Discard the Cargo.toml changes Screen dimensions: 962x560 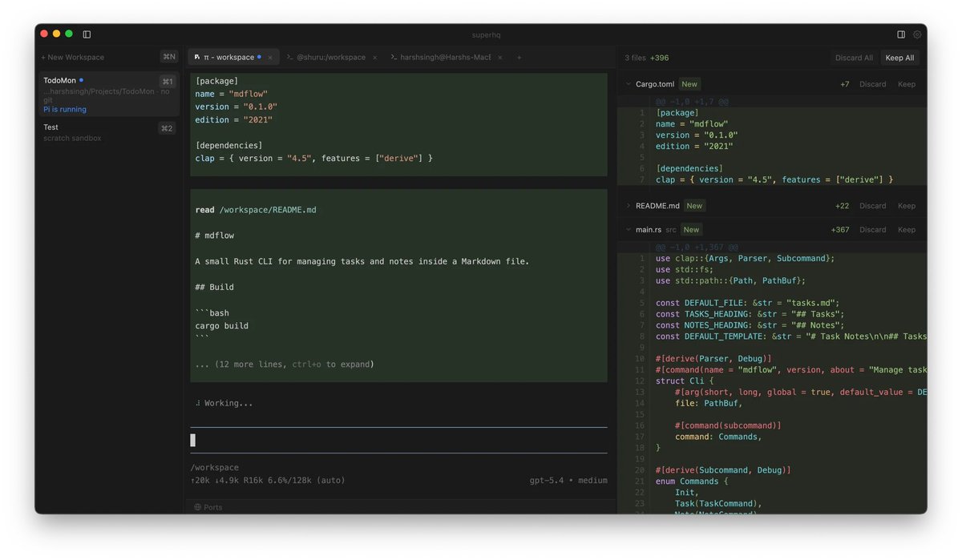click(873, 84)
